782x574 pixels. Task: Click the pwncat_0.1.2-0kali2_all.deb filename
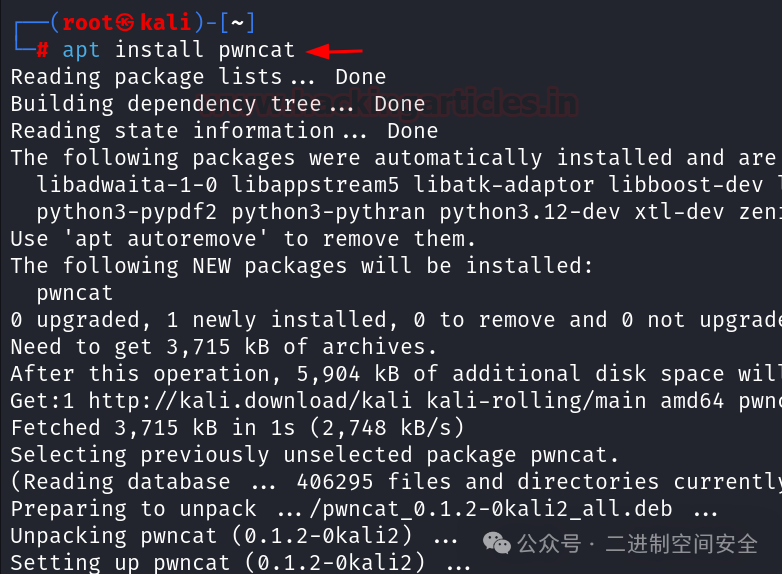491,509
